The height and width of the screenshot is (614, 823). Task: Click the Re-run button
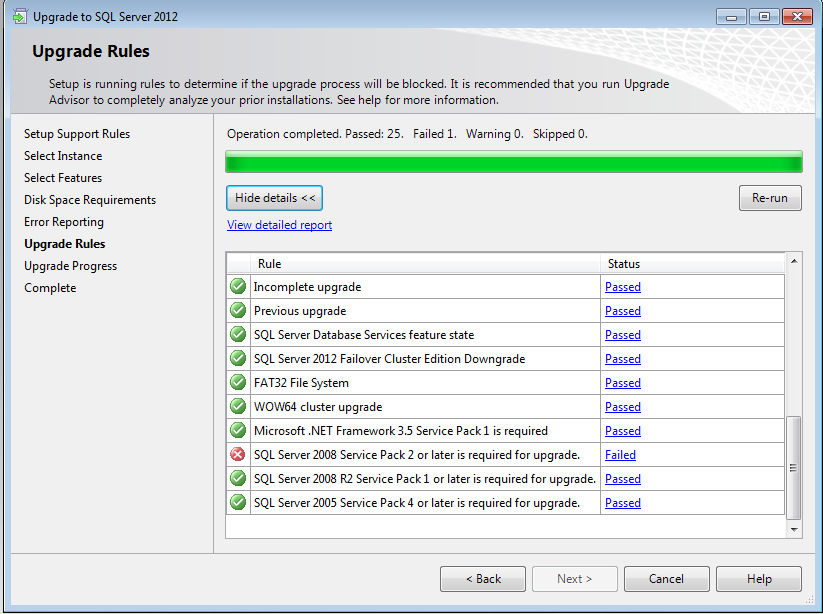[x=770, y=198]
